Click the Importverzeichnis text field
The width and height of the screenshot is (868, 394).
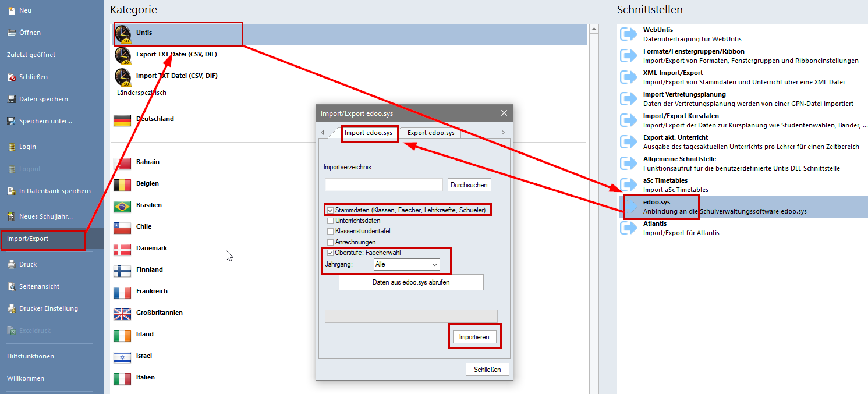(x=384, y=185)
